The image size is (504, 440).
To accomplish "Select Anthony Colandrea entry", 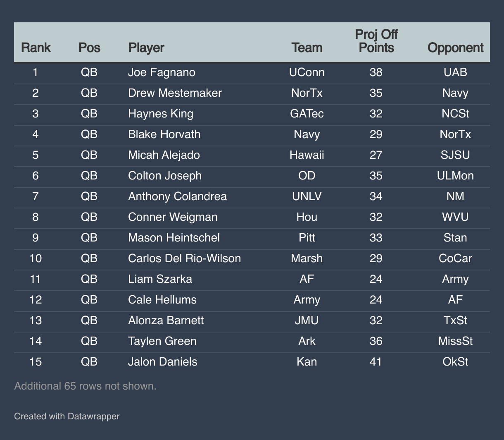I will coord(177,196).
